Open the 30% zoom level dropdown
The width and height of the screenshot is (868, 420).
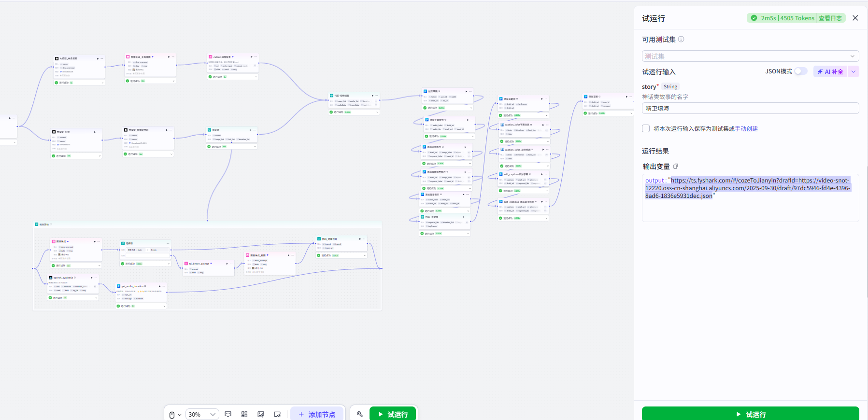pyautogui.click(x=202, y=414)
